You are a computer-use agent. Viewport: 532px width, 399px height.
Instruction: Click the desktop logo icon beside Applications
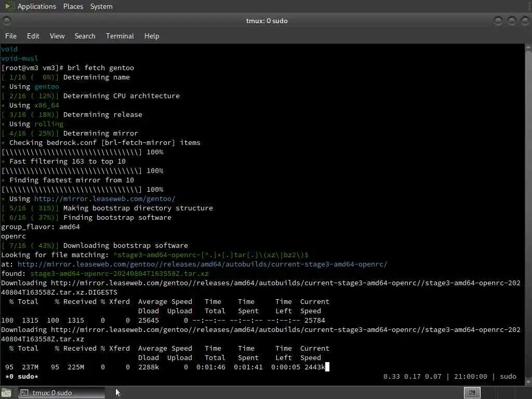(x=9, y=6)
